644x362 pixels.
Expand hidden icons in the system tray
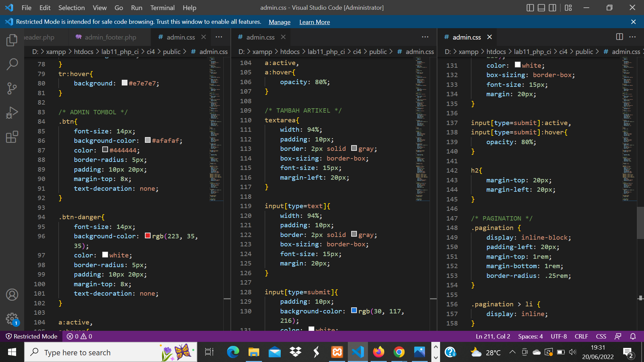[x=512, y=352]
